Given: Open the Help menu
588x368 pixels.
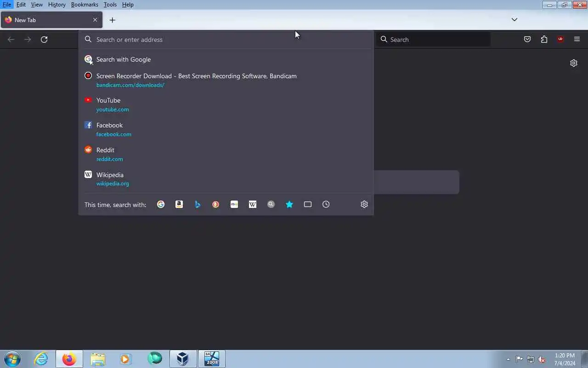Looking at the screenshot, I should coord(128,5).
